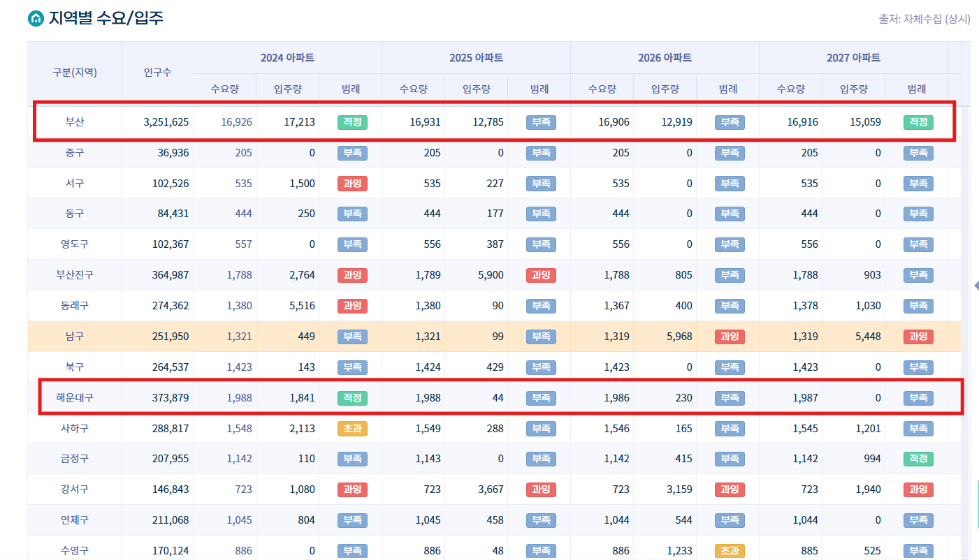The width and height of the screenshot is (979, 560).
Task: Select the 동래구 region name
Action: tap(75, 306)
